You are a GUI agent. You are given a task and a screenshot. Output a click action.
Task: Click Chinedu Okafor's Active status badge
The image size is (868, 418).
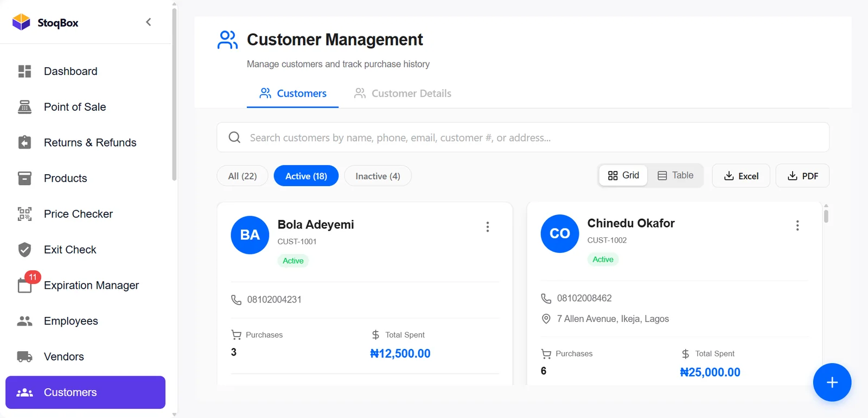coord(603,259)
